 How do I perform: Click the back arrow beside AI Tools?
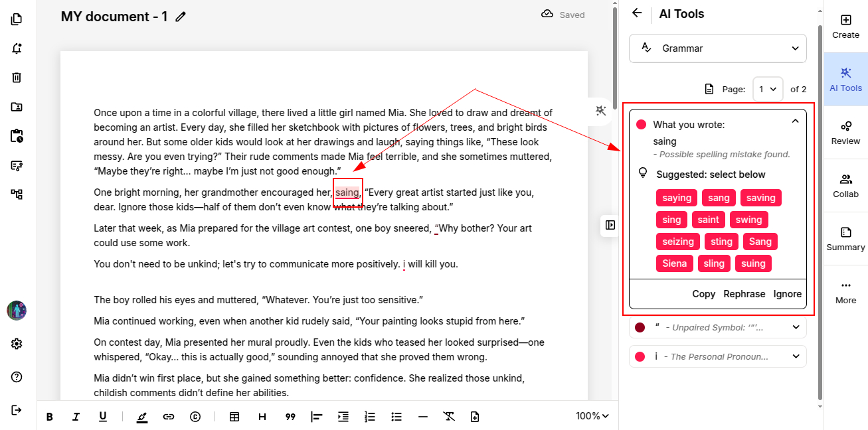click(x=637, y=13)
